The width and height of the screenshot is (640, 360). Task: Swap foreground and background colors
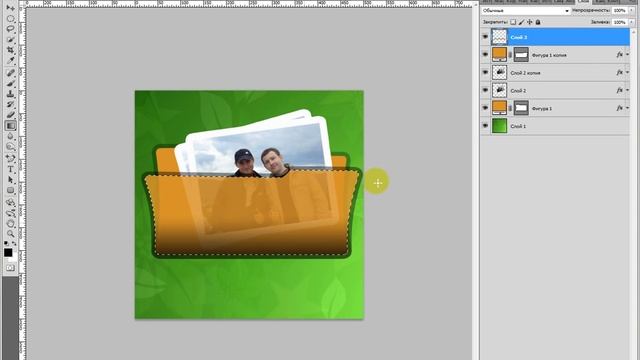[14, 244]
